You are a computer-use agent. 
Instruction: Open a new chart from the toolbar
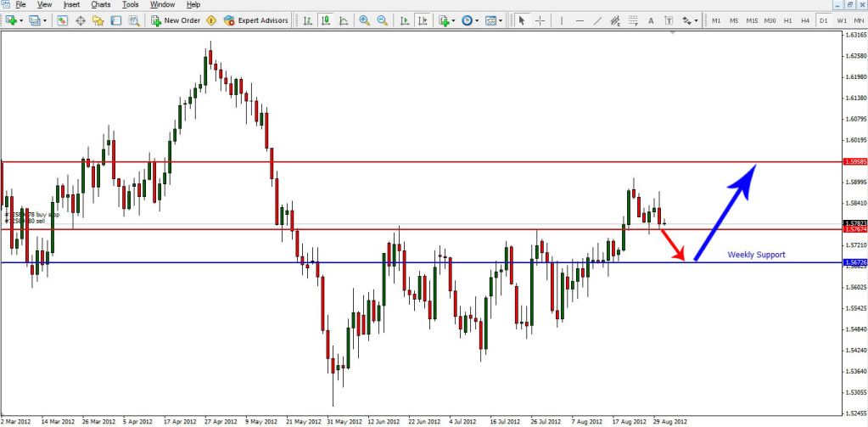tap(10, 20)
